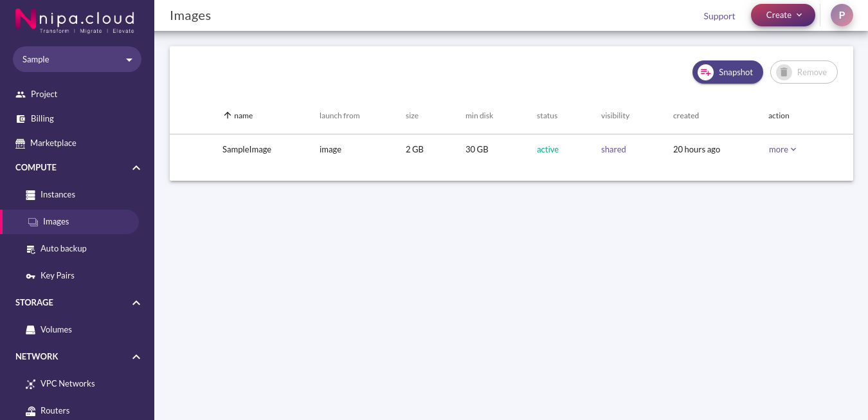Screen dimensions: 868x420
Task: Click the Images page title
Action: point(190,15)
